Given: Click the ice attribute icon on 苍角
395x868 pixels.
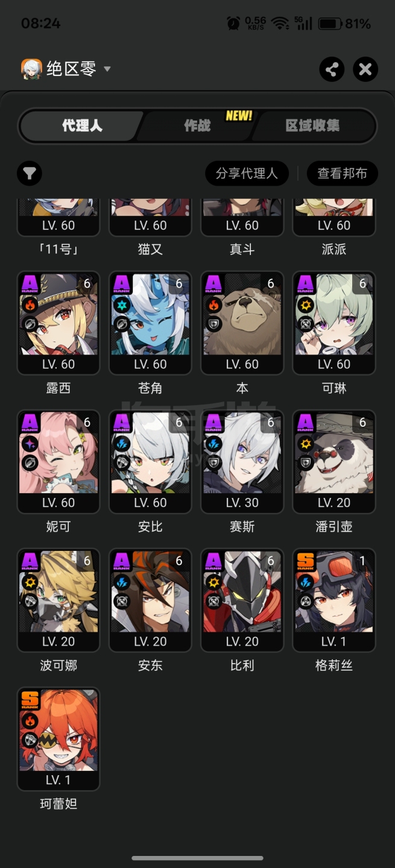Looking at the screenshot, I should click(x=122, y=306).
